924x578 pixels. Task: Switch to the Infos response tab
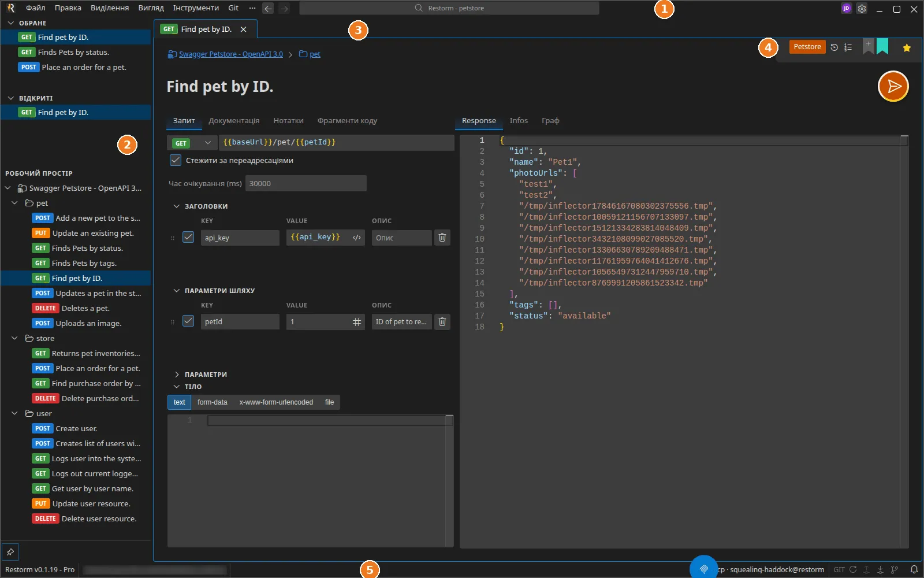click(x=519, y=121)
